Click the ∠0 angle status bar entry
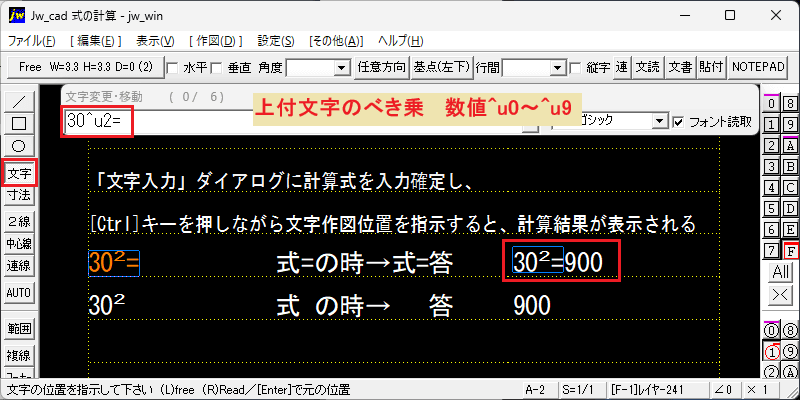800x400 pixels. (x=723, y=390)
